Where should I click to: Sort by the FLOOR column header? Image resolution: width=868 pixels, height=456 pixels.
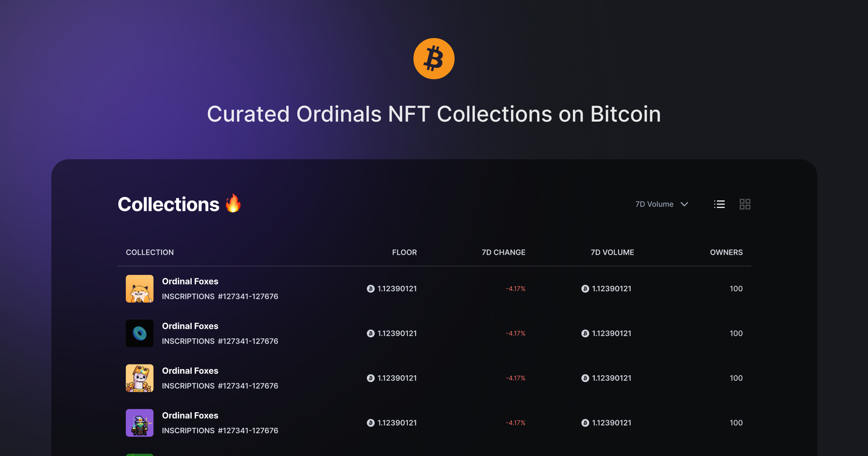point(404,252)
